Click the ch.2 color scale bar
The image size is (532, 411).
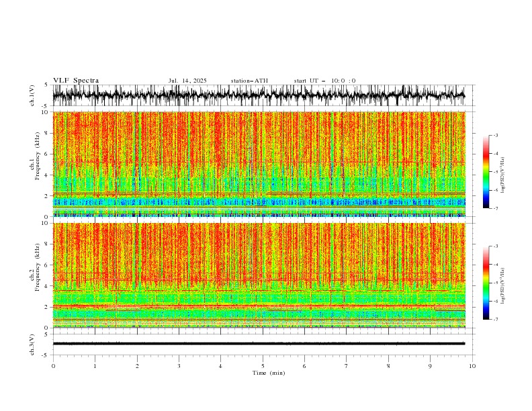(x=486, y=283)
